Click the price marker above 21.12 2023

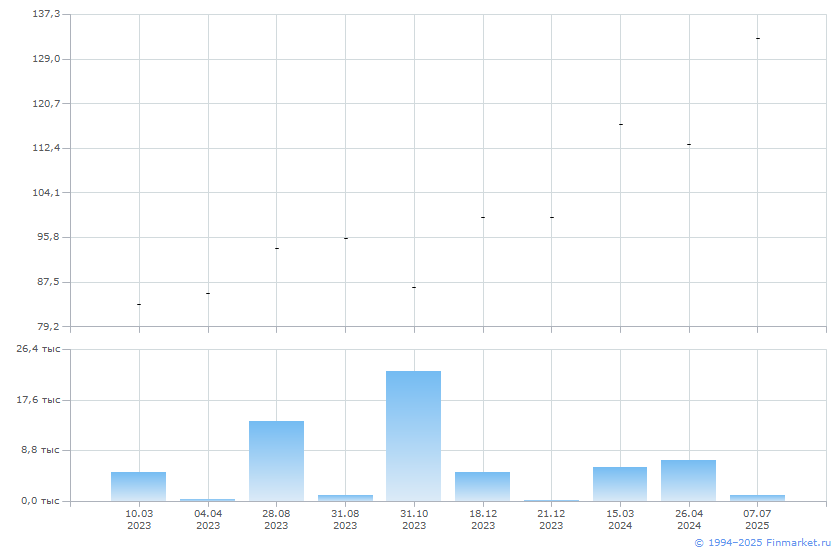point(552,217)
